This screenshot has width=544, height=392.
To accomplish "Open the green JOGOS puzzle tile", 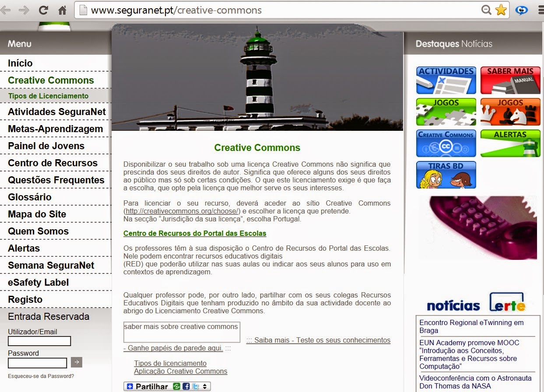I will click(446, 112).
